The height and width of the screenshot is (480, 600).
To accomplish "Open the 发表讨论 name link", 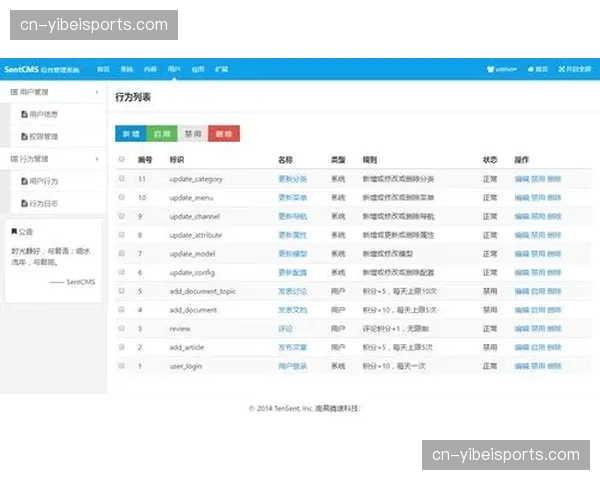I will (292, 291).
